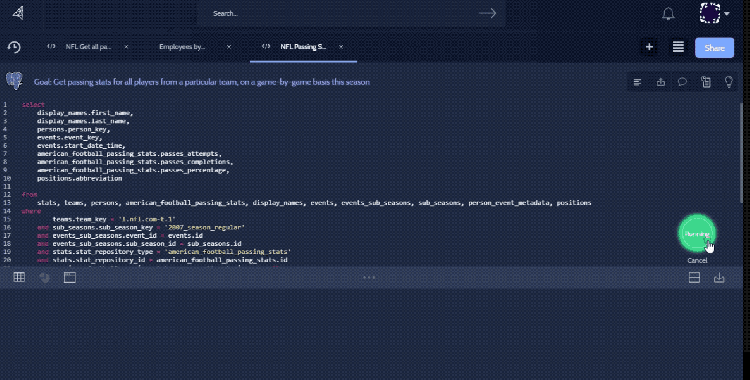The height and width of the screenshot is (380, 750).
Task: Switch results to table grid view
Action: coord(19,277)
